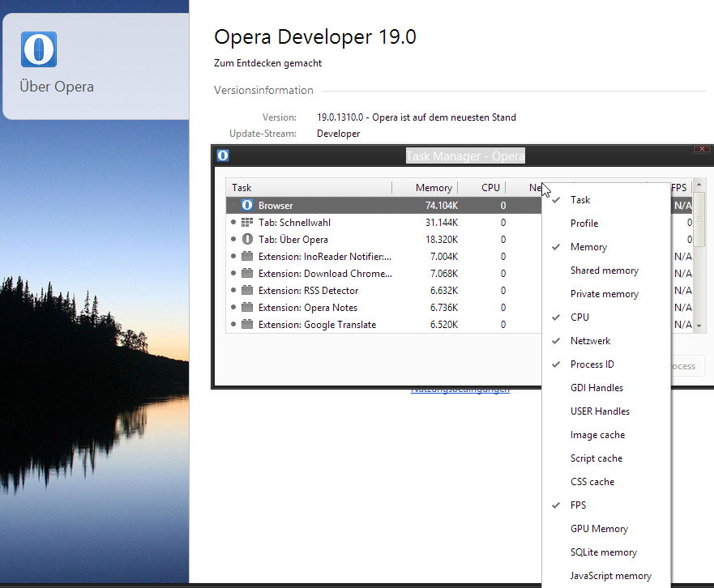Click the Opera icon in Task Manager title bar
The height and width of the screenshot is (588, 714).
[x=223, y=156]
